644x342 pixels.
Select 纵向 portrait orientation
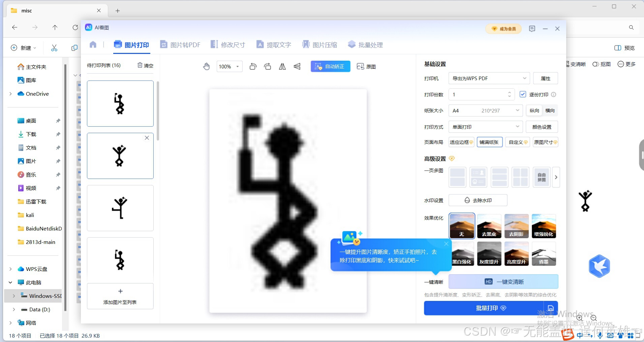pos(534,111)
